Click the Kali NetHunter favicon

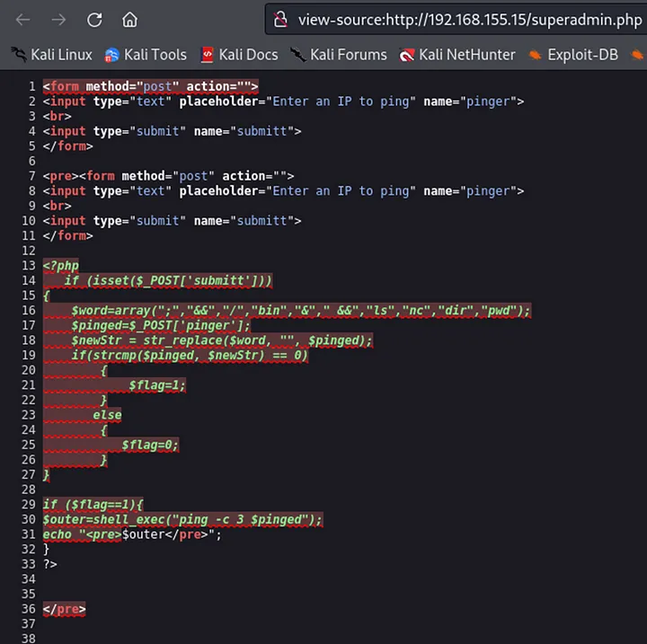tap(406, 55)
